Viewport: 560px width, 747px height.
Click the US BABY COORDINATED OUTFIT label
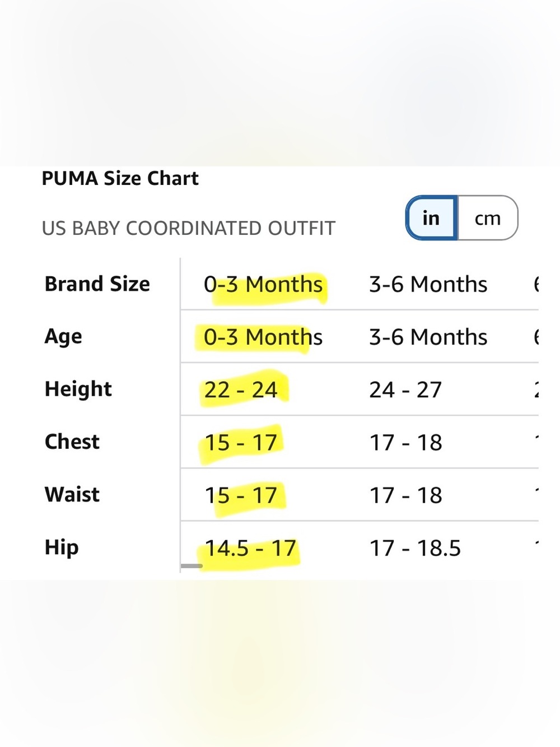(x=189, y=228)
